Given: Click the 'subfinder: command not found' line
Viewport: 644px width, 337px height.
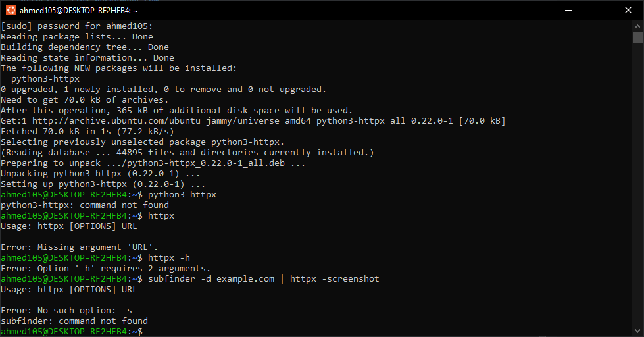Looking at the screenshot, I should tap(74, 321).
